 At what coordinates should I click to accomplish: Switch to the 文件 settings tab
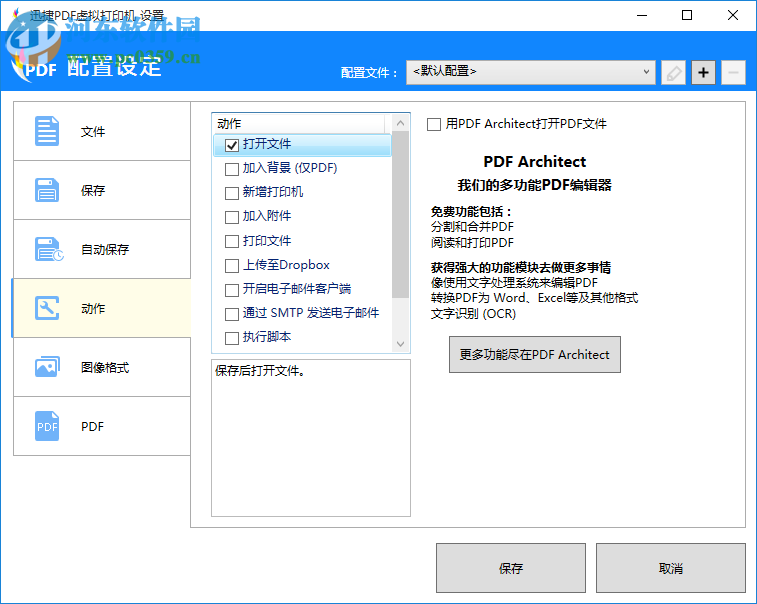(102, 131)
